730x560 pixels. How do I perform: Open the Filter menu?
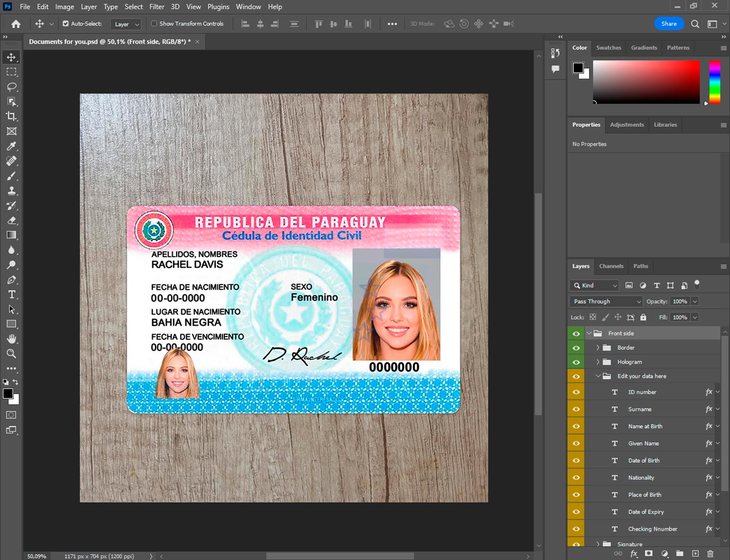157,7
